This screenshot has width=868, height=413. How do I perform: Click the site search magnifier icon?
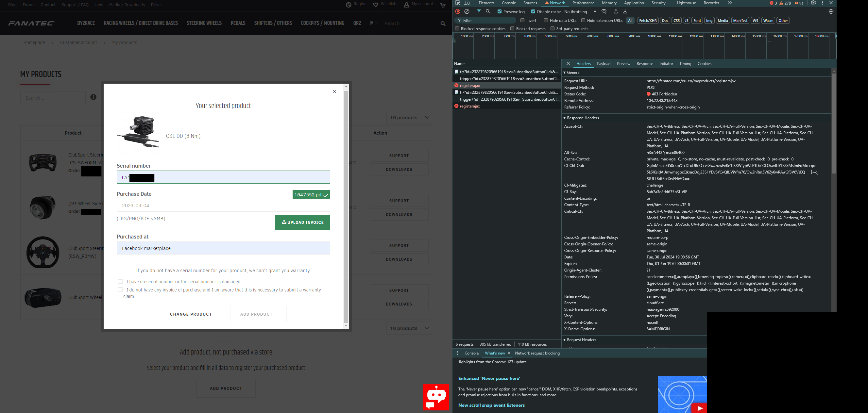tap(443, 24)
